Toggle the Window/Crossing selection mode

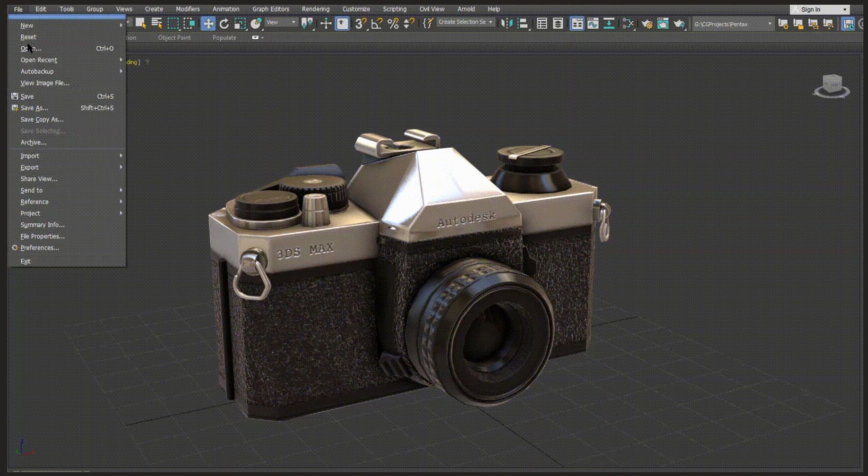189,23
